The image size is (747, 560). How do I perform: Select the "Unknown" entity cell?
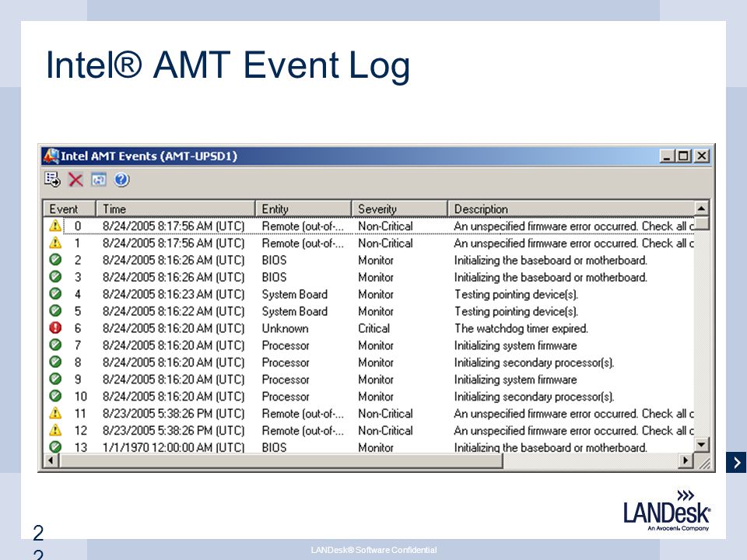pos(285,328)
